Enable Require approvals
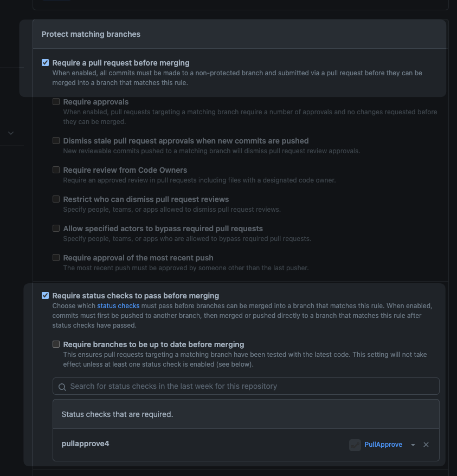457x476 pixels. [56, 101]
